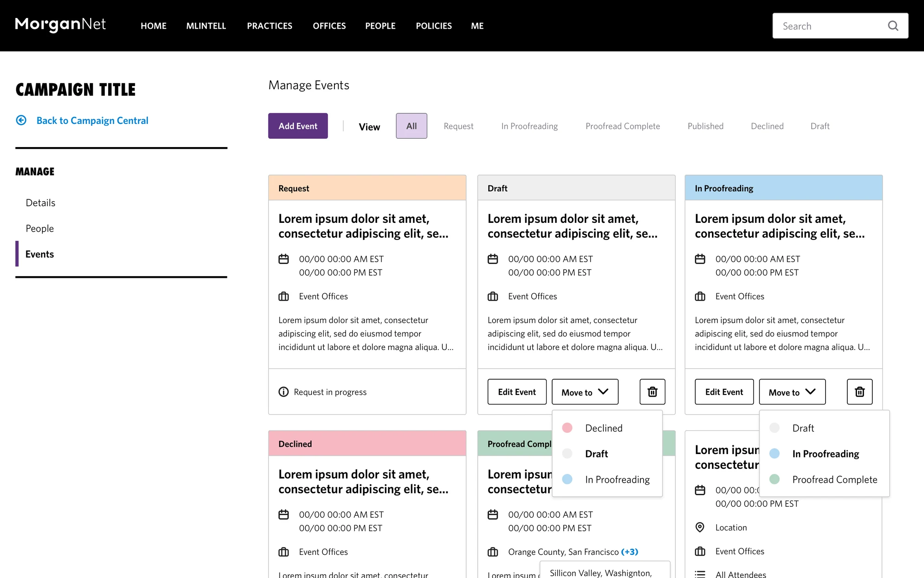Image resolution: width=924 pixels, height=578 pixels.
Task: Go Back to Campaign Central
Action: click(x=92, y=120)
